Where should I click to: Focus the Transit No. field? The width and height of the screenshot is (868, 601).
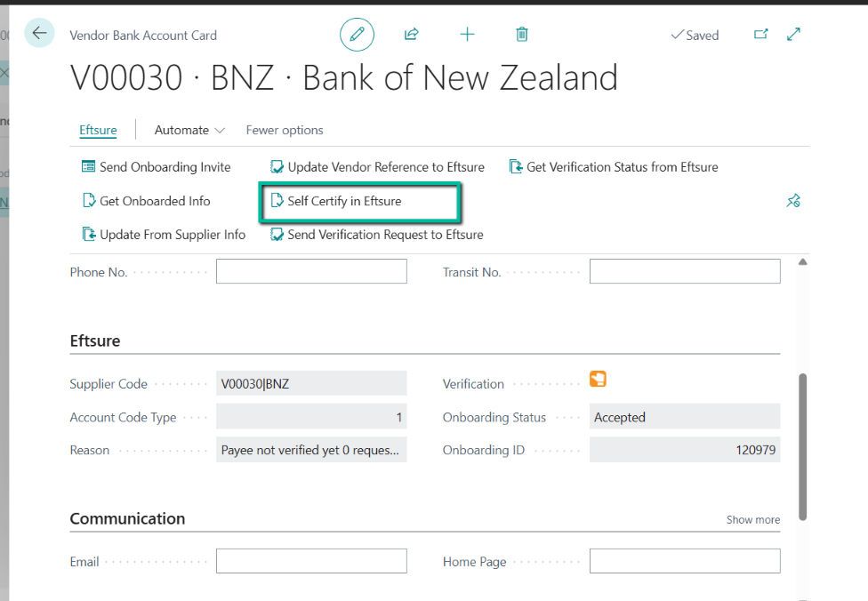[685, 272]
